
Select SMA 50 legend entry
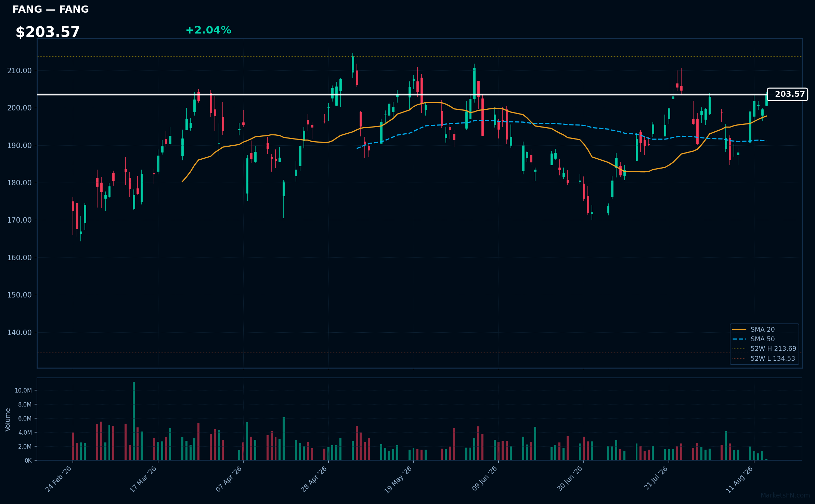coord(762,339)
